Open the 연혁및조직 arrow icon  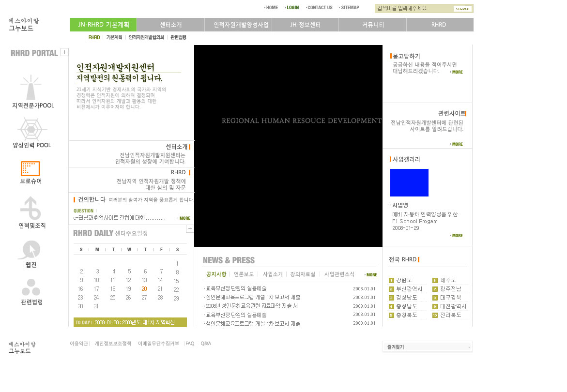[x=31, y=209]
